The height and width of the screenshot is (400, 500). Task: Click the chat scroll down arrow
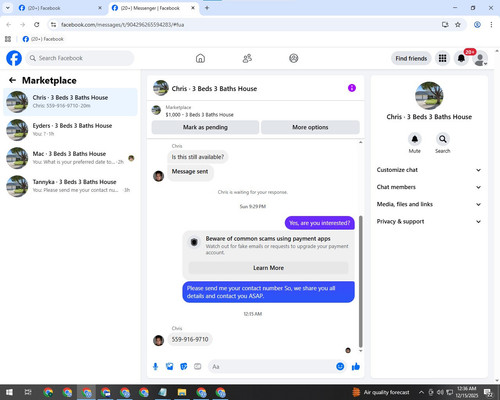360,351
